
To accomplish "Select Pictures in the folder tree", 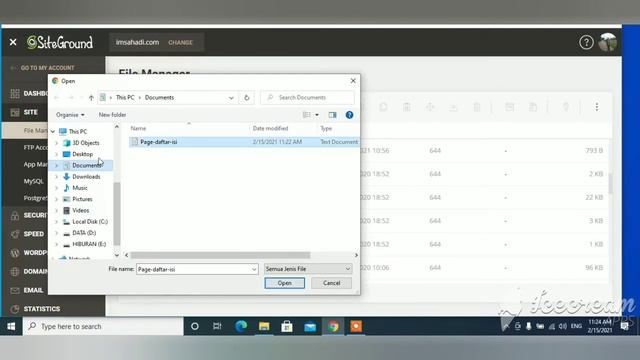I will 82,199.
